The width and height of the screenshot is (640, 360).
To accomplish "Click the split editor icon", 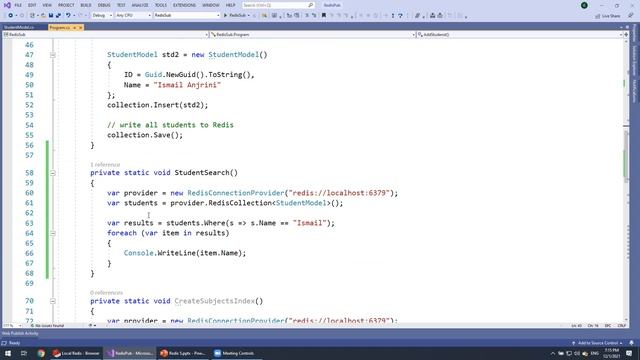I will point(626,35).
